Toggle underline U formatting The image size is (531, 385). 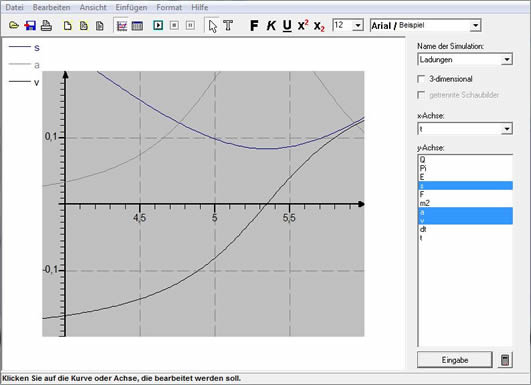point(287,26)
